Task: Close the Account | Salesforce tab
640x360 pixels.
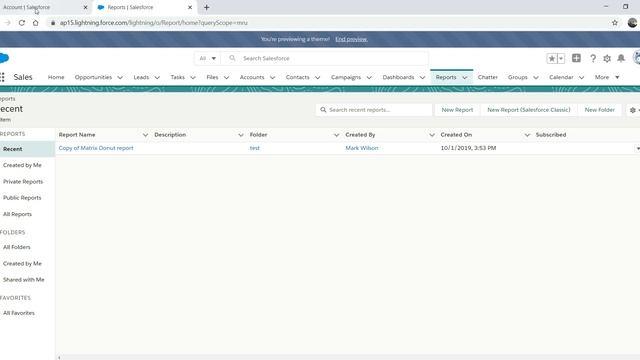Action: [85, 7]
